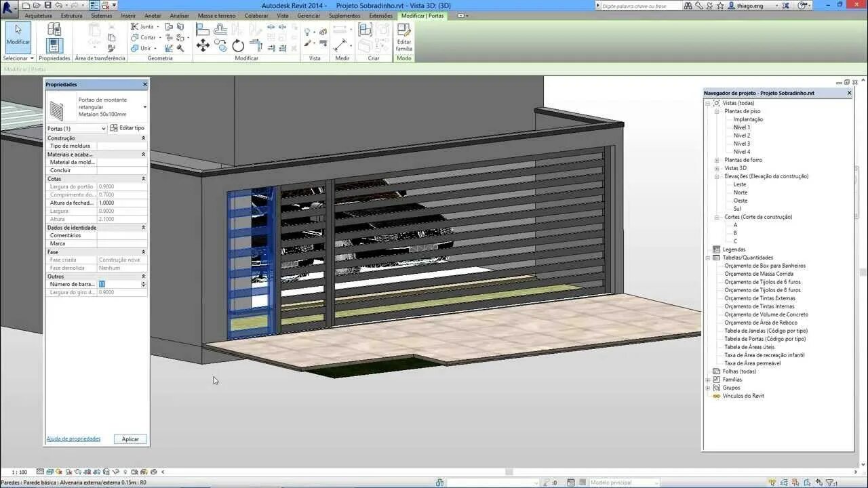Select the Rotacionar tool
Screen dimensions: 868x488
tap(238, 45)
